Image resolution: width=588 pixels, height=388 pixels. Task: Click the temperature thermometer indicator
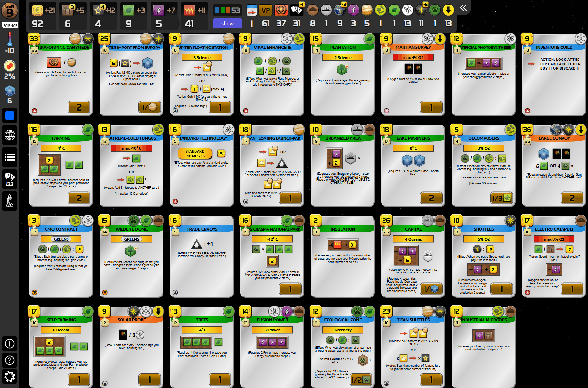pyautogui.click(x=10, y=43)
